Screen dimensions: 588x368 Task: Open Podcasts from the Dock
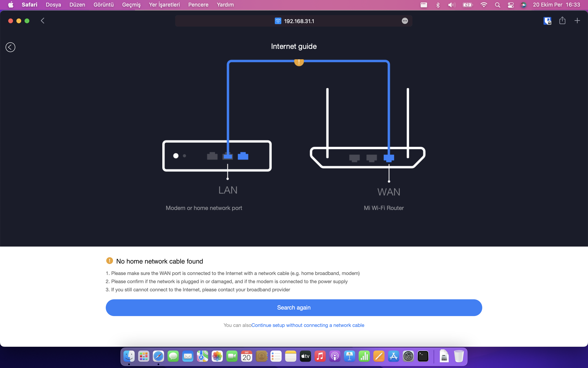(335, 357)
